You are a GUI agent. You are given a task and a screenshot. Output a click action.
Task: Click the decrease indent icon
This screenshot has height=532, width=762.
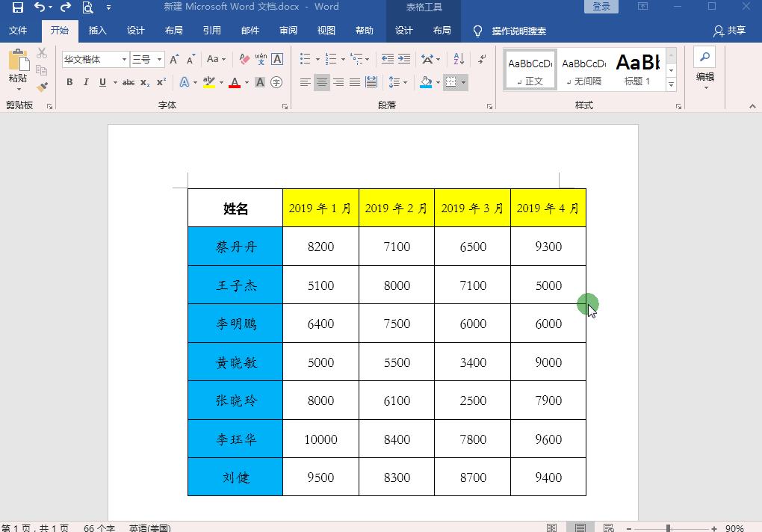point(388,58)
